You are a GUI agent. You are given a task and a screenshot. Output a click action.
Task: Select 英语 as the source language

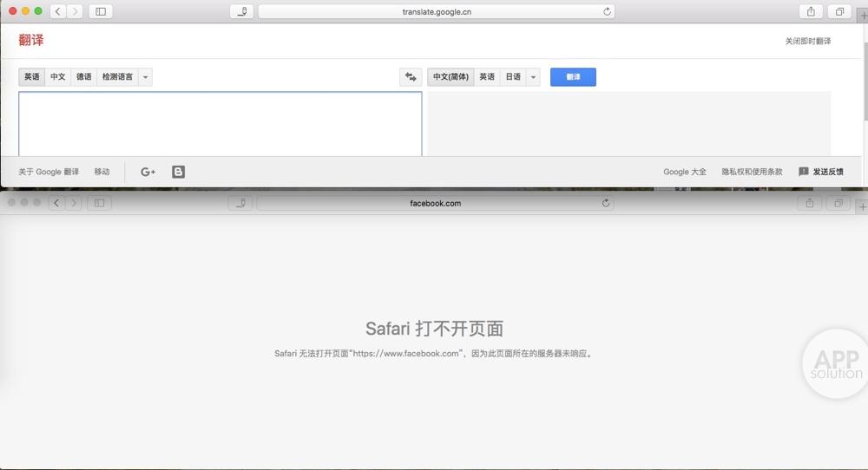31,77
